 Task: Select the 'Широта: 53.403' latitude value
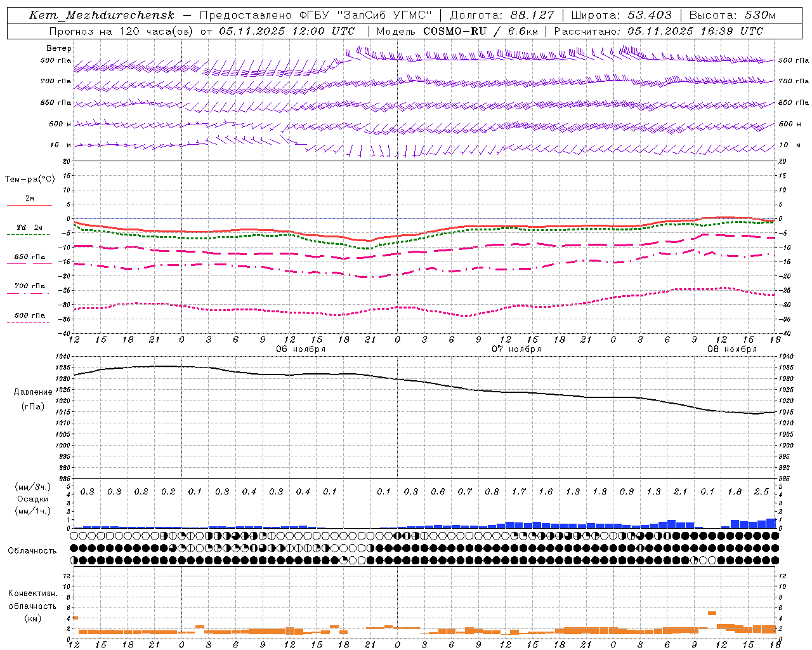coord(621,15)
